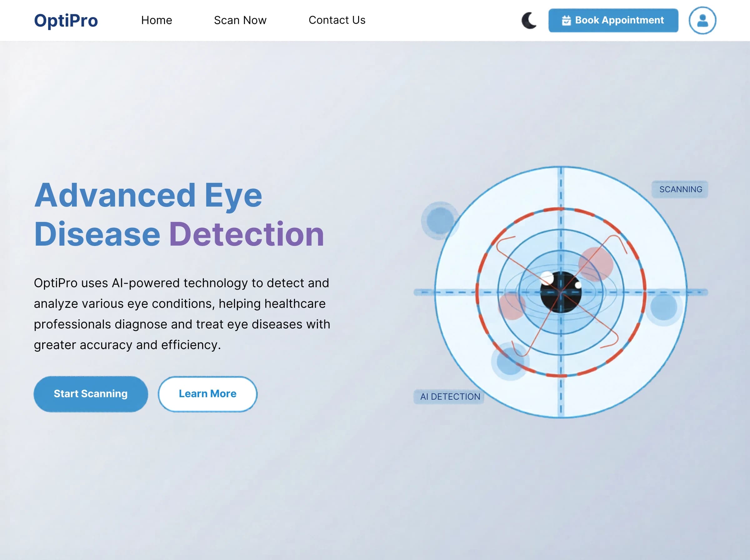This screenshot has height=560, width=750.
Task: Open navigation options under Scan Now
Action: (240, 20)
